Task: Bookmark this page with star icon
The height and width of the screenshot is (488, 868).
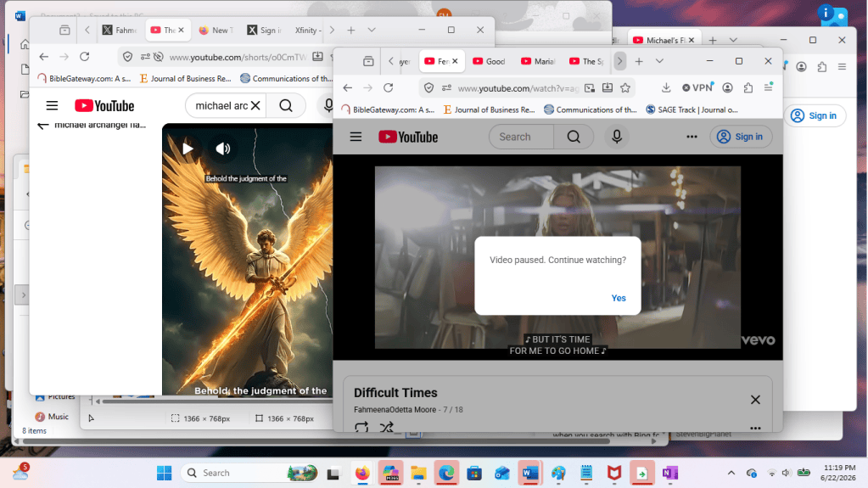Action: (x=625, y=88)
